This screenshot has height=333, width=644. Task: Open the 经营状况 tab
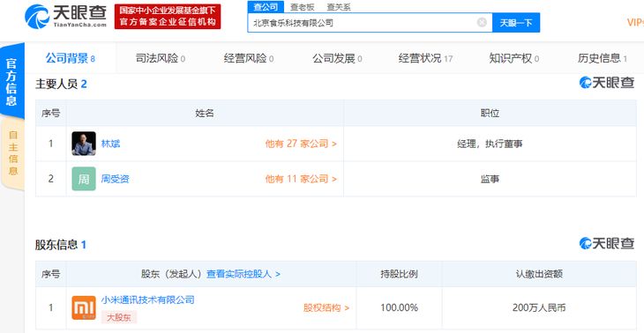[x=425, y=58]
